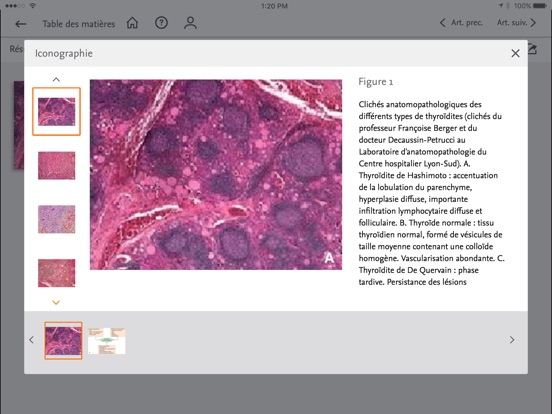
Task: Select the fourth sidebar thumbnail
Action: [x=56, y=273]
